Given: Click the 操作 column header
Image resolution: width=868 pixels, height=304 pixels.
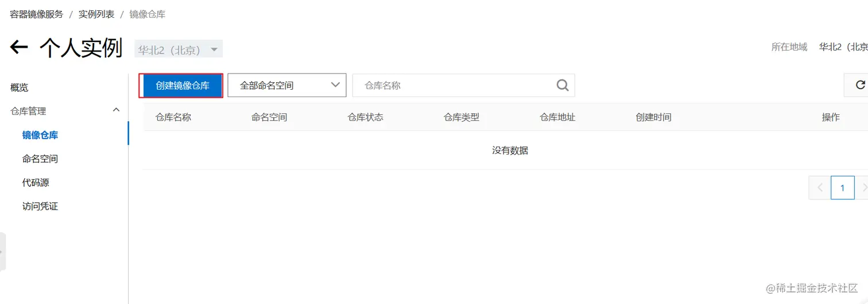Looking at the screenshot, I should click(x=831, y=117).
